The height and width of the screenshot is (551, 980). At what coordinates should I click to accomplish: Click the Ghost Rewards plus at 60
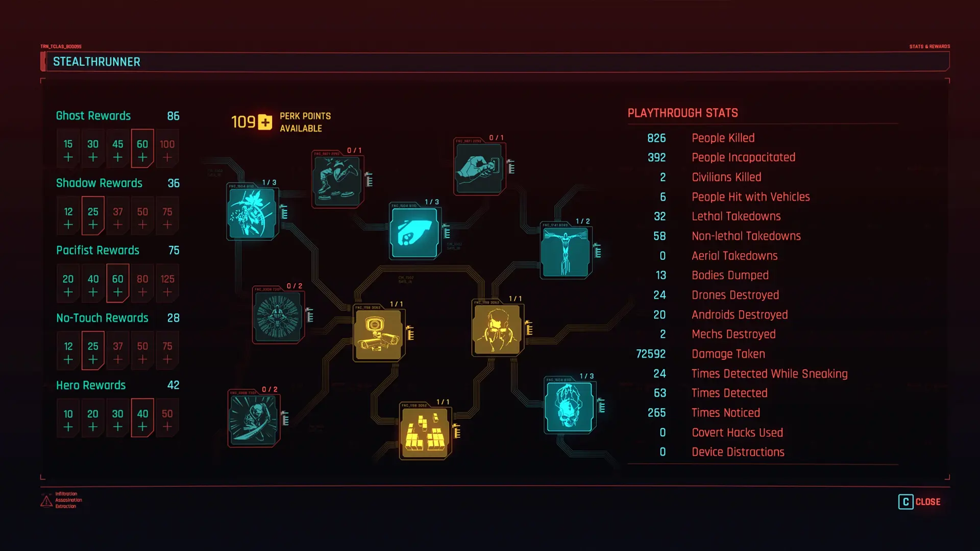142,157
